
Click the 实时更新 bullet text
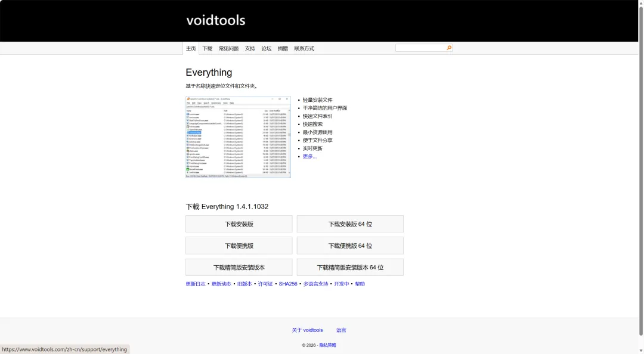312,148
